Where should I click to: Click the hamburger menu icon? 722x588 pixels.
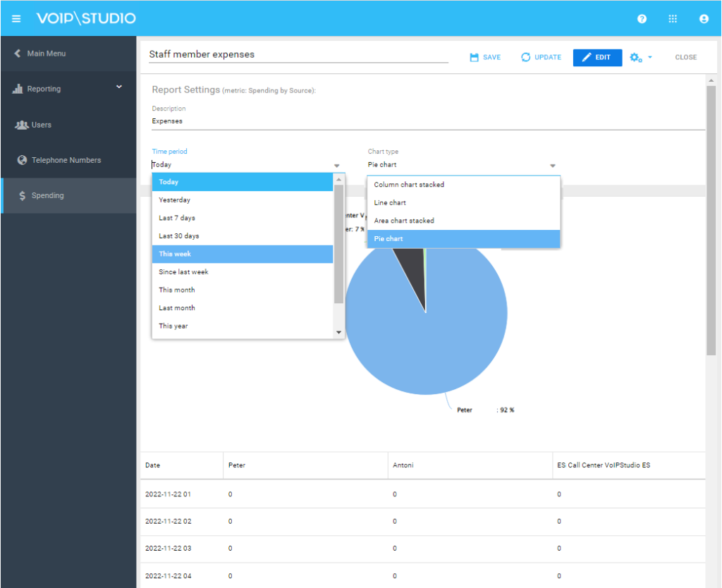pos(16,18)
